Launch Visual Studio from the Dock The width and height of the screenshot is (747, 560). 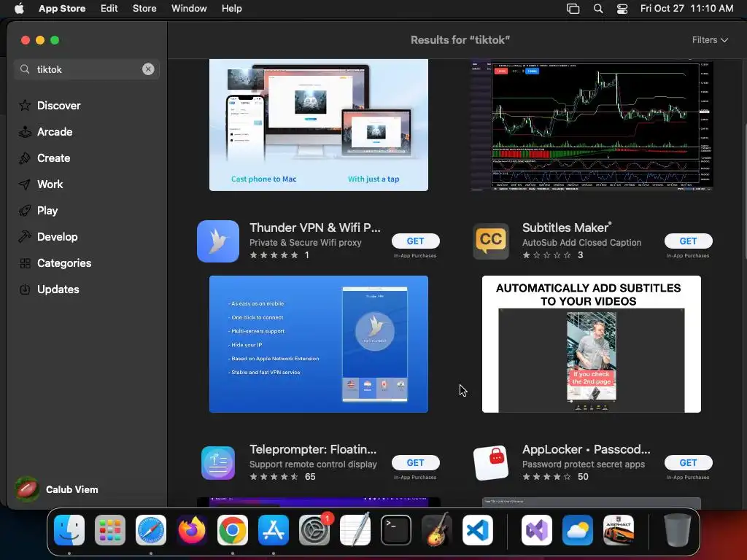(537, 530)
